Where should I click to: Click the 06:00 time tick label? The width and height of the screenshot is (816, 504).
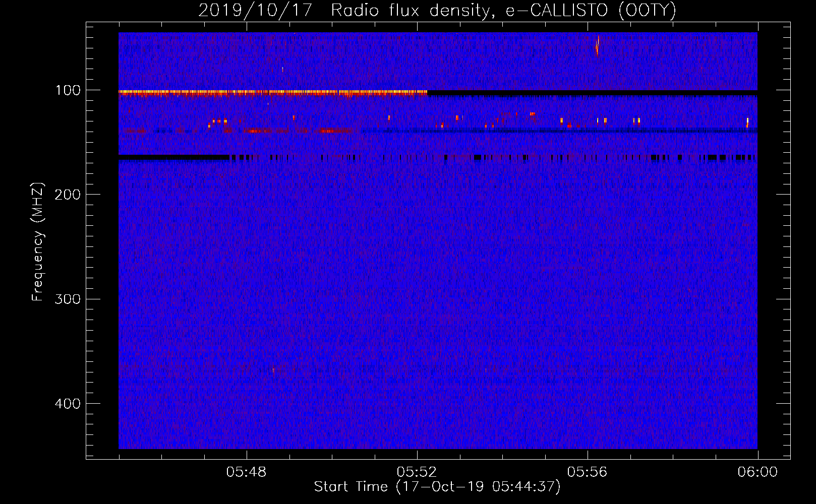(x=757, y=472)
